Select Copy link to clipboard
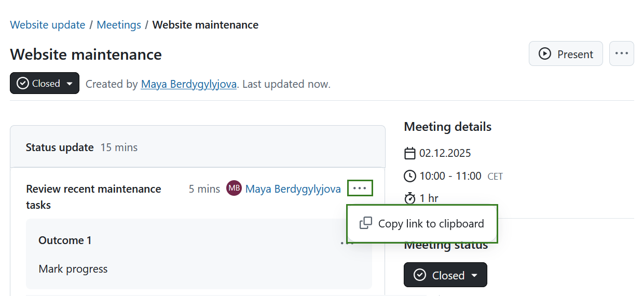The height and width of the screenshot is (296, 644). coord(430,224)
